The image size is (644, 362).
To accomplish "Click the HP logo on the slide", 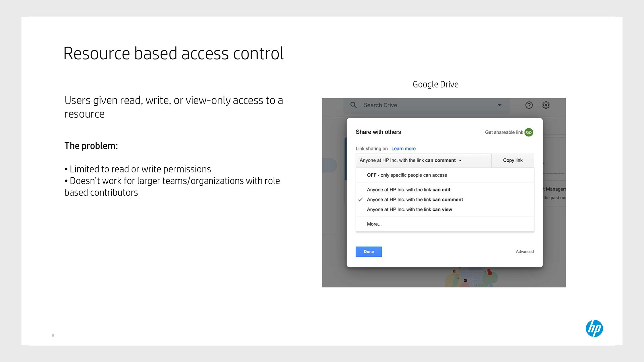I will coord(594,328).
